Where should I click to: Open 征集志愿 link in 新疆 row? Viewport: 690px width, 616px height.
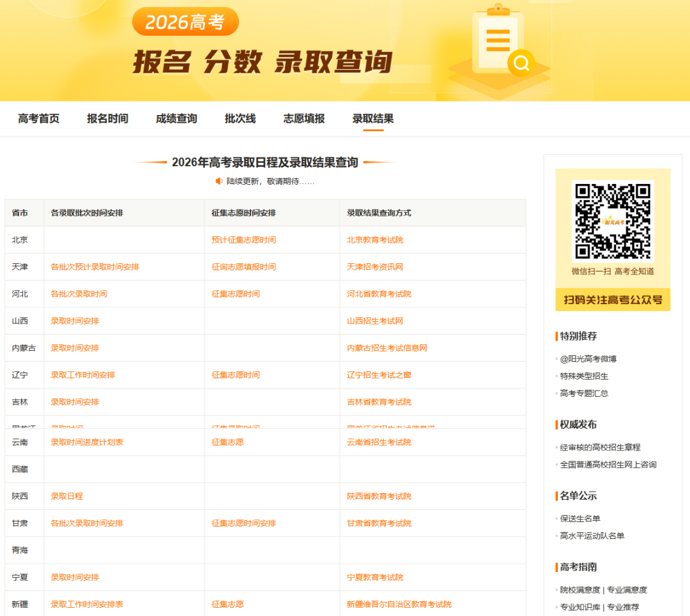227,604
